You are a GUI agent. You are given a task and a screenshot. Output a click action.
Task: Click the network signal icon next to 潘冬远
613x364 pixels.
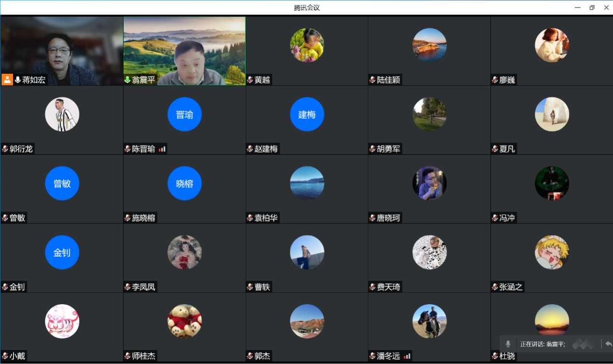click(407, 356)
